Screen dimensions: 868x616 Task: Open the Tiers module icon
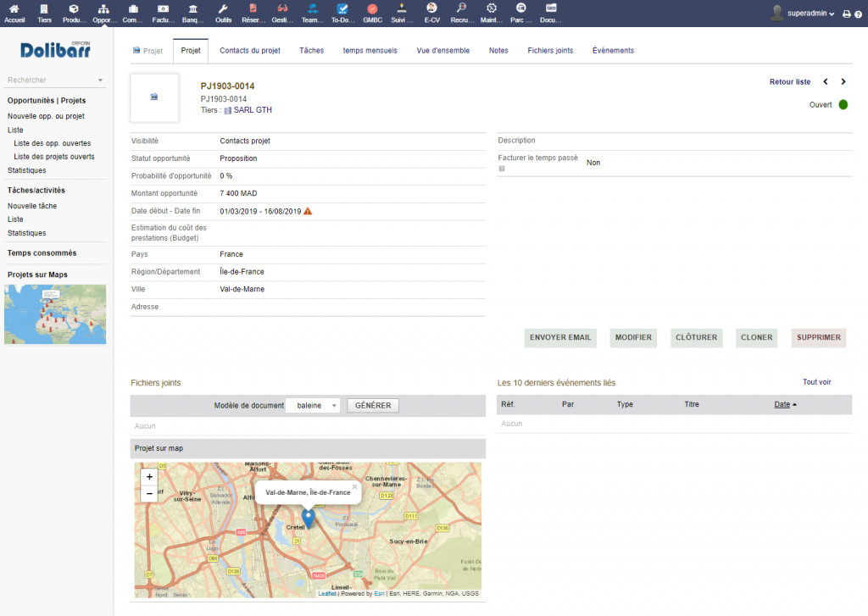[x=44, y=8]
